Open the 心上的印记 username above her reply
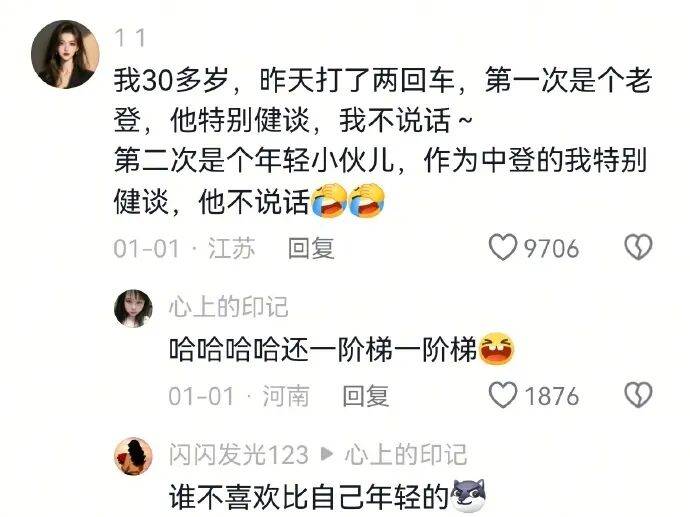The width and height of the screenshot is (690, 517). pyautogui.click(x=228, y=307)
